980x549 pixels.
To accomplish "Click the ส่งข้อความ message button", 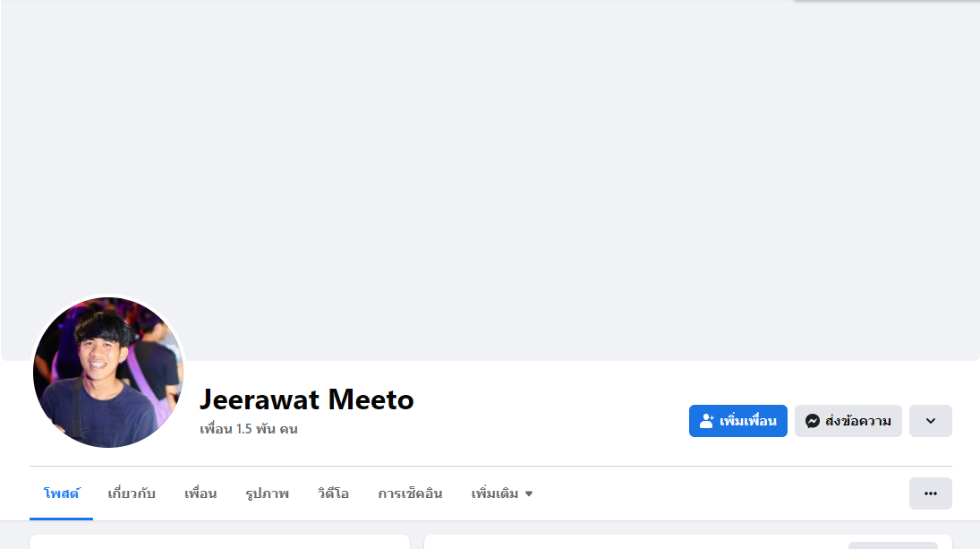I will pyautogui.click(x=848, y=421).
